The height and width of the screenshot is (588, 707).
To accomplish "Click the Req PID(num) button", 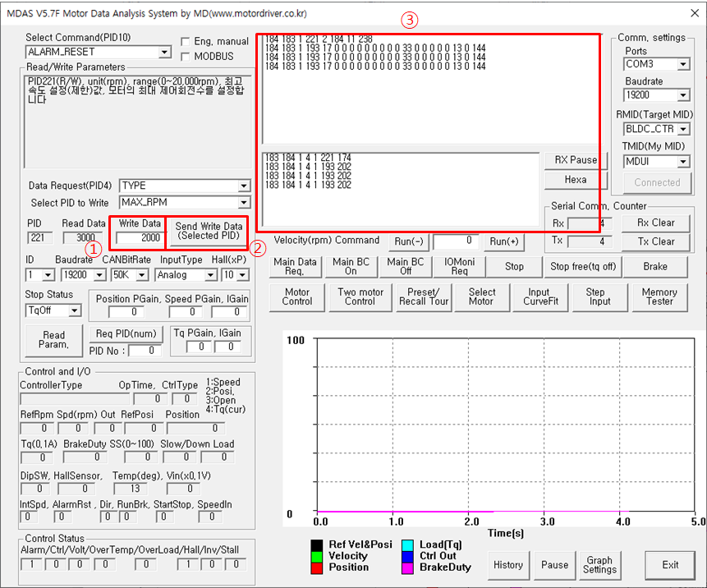I will pyautogui.click(x=126, y=334).
